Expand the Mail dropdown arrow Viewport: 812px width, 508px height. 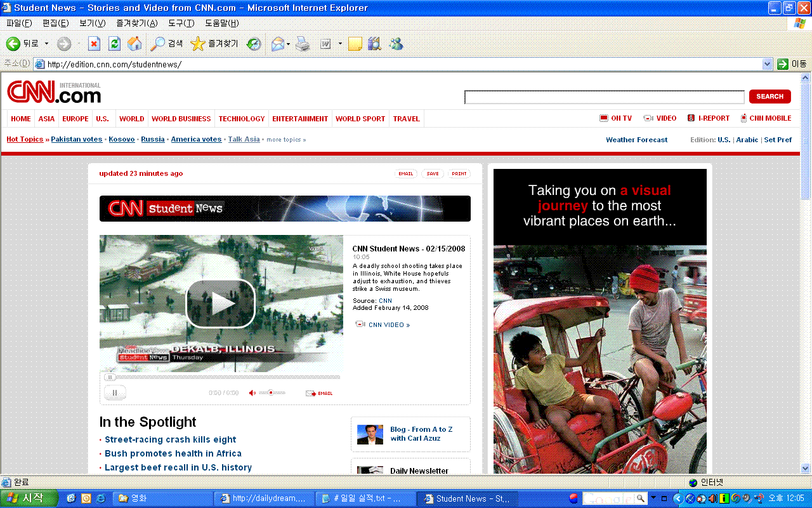(289, 44)
